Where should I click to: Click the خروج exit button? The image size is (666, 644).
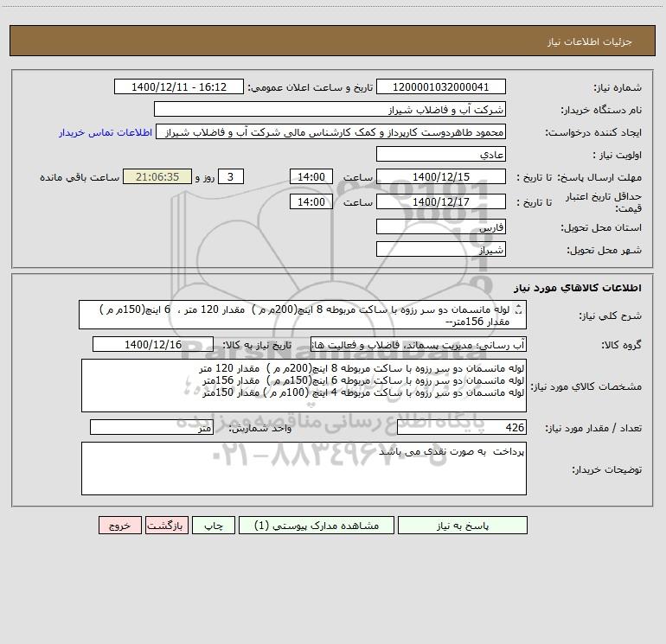pos(119,525)
